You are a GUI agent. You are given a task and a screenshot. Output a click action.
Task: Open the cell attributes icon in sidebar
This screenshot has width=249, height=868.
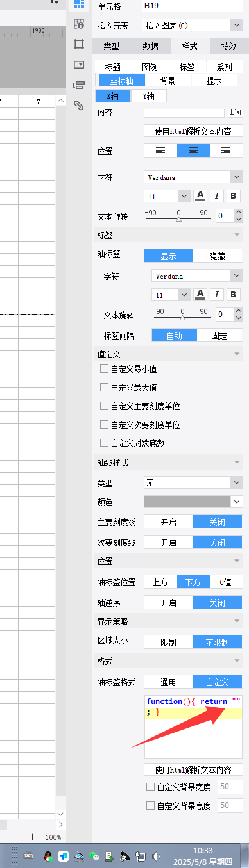coord(79,24)
